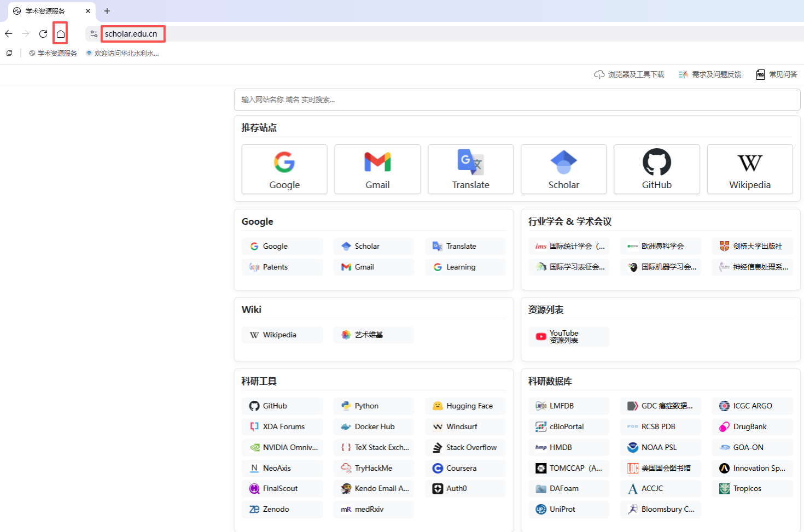Click the browser home icon

61,34
